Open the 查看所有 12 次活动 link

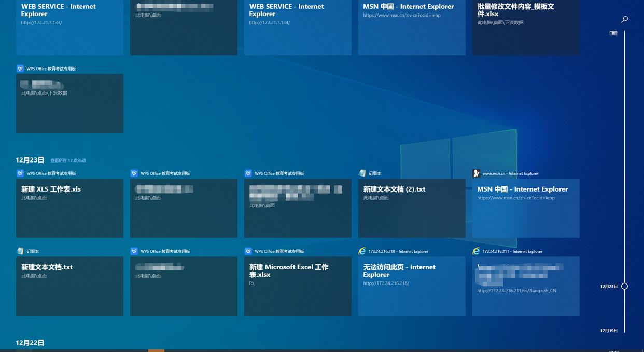click(68, 160)
